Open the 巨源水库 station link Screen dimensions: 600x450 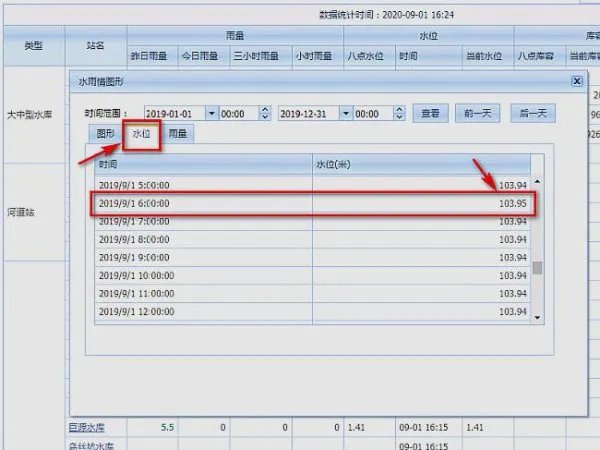point(87,427)
